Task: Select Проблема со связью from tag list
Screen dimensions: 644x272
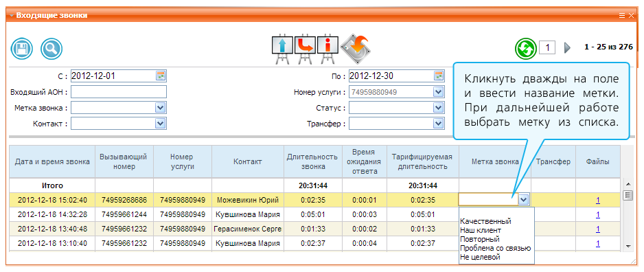Action: coord(496,248)
